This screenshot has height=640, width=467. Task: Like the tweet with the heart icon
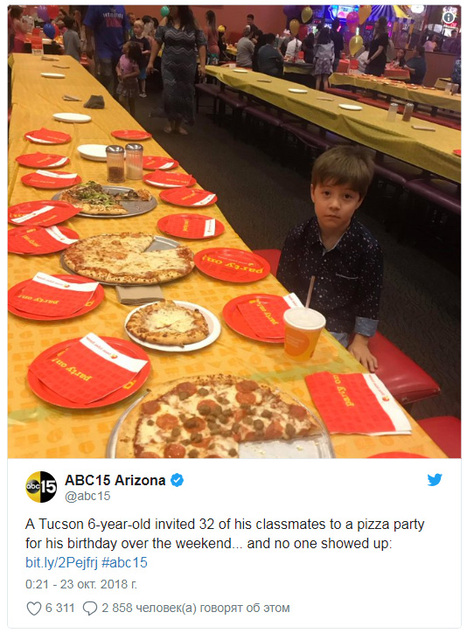click(x=33, y=608)
